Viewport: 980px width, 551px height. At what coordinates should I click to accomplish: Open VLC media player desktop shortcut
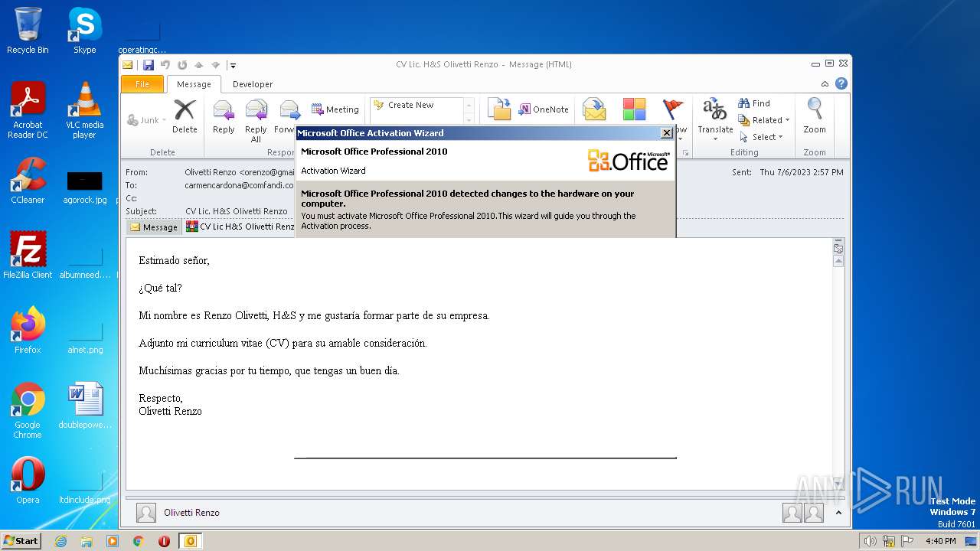[84, 110]
